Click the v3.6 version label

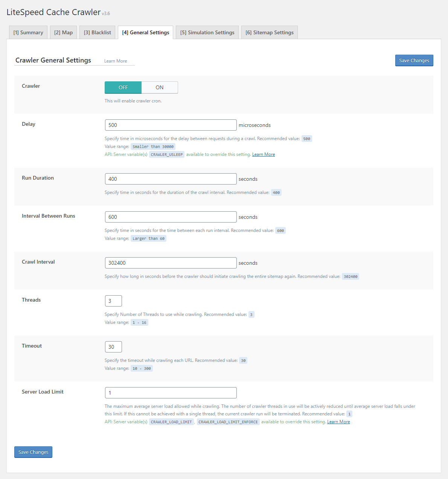(x=106, y=14)
